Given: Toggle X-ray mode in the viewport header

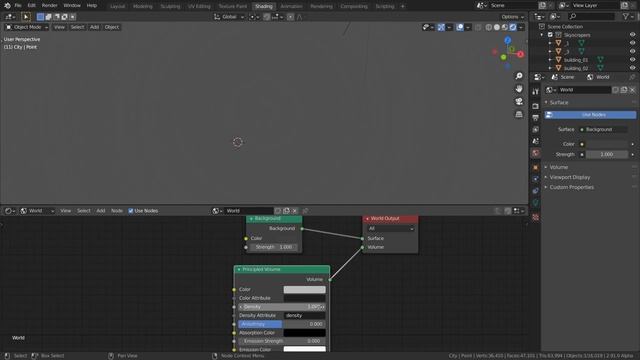Looking at the screenshot, I should [x=478, y=27].
